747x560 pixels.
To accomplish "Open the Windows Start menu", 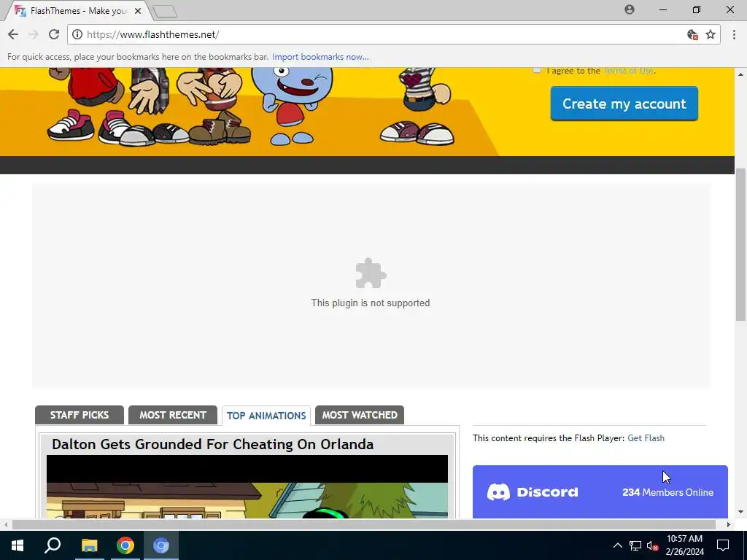I will 18,545.
